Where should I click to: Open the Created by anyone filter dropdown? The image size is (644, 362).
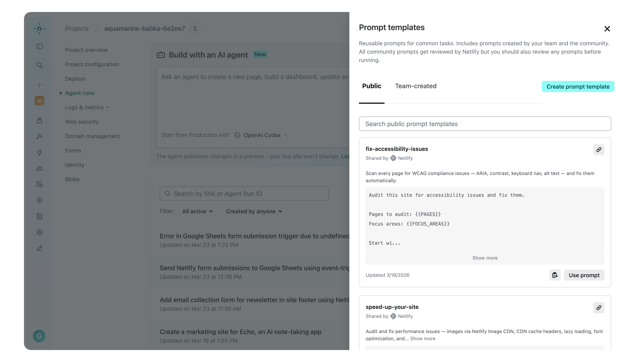pyautogui.click(x=254, y=211)
